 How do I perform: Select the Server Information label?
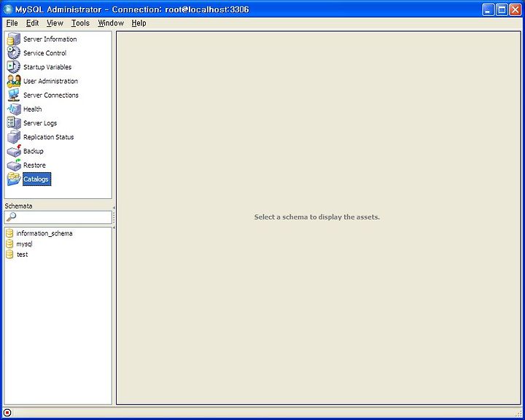click(x=50, y=39)
